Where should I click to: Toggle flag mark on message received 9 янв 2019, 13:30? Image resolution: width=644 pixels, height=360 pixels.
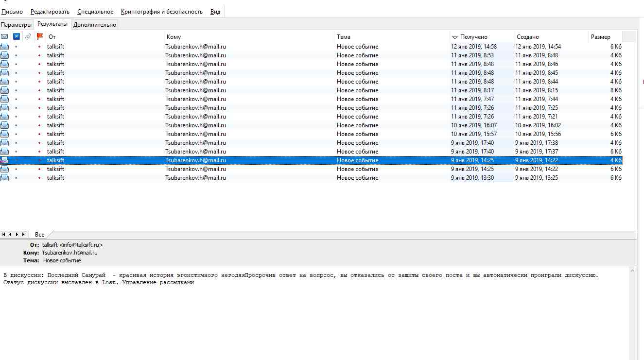tap(39, 178)
